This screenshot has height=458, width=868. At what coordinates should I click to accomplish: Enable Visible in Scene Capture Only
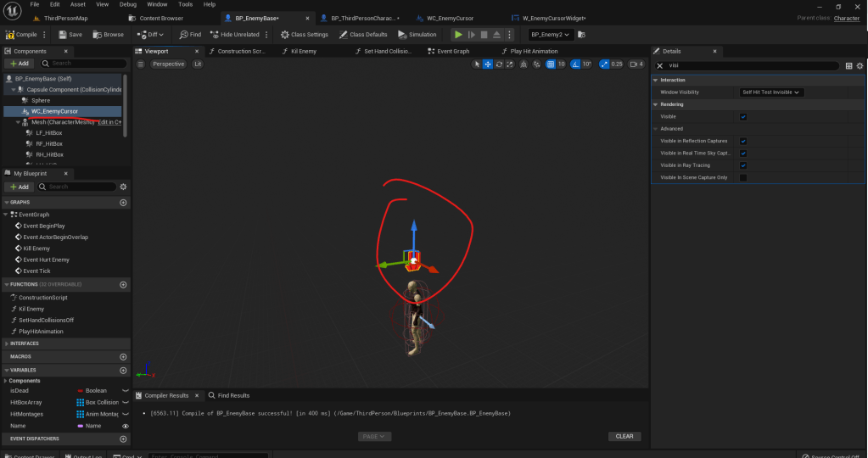[743, 177]
